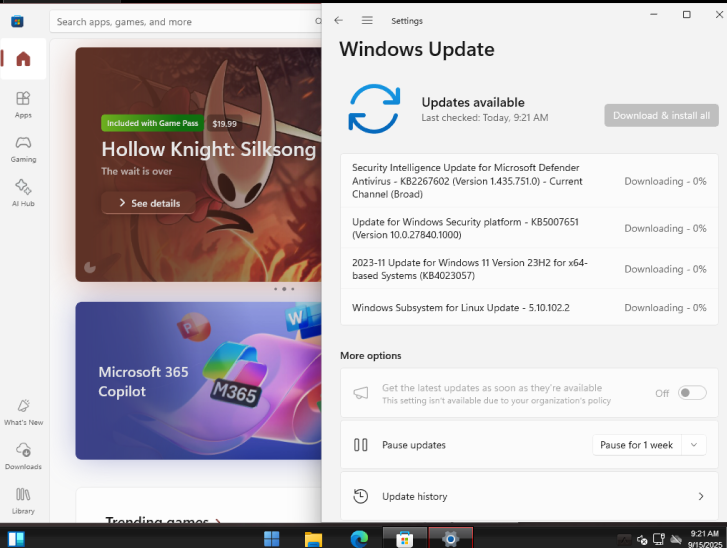Click Downloading - 0% status for KB5007651
Screen dimensions: 727x548
(x=665, y=229)
